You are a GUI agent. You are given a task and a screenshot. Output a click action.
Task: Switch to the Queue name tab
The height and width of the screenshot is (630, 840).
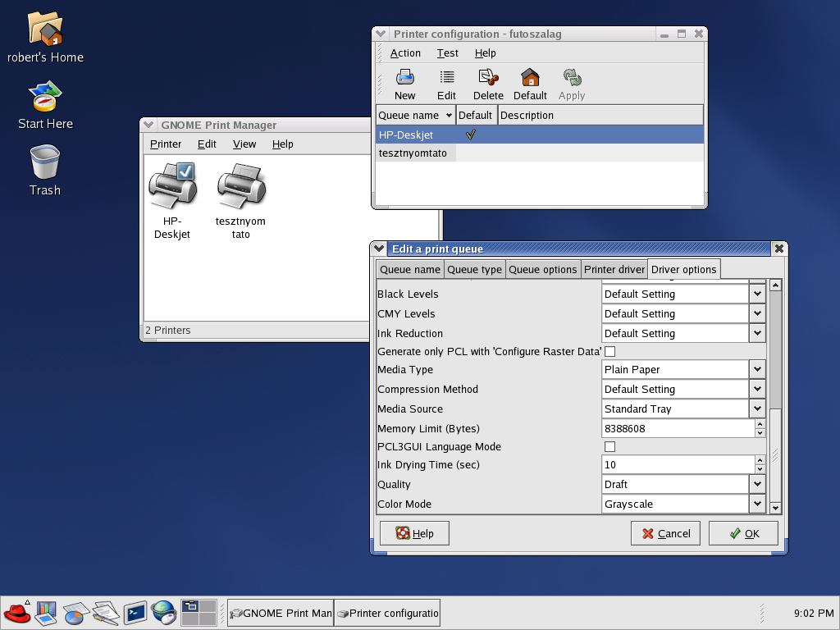(x=410, y=269)
